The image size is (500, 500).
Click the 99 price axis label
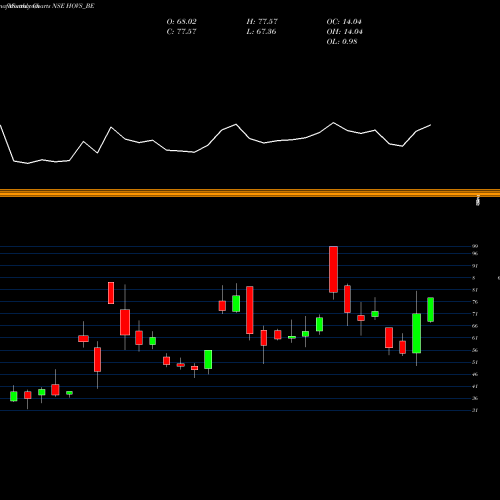tap(475, 246)
